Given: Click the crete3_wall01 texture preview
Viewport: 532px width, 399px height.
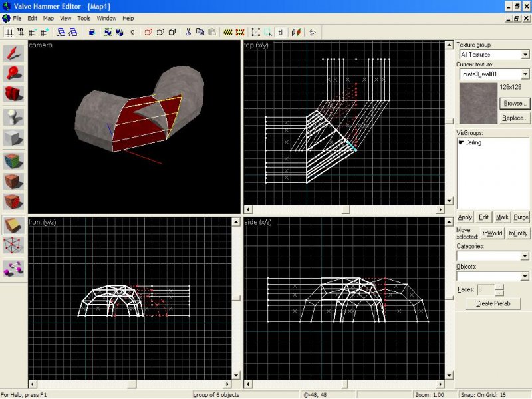Looking at the screenshot, I should click(477, 104).
